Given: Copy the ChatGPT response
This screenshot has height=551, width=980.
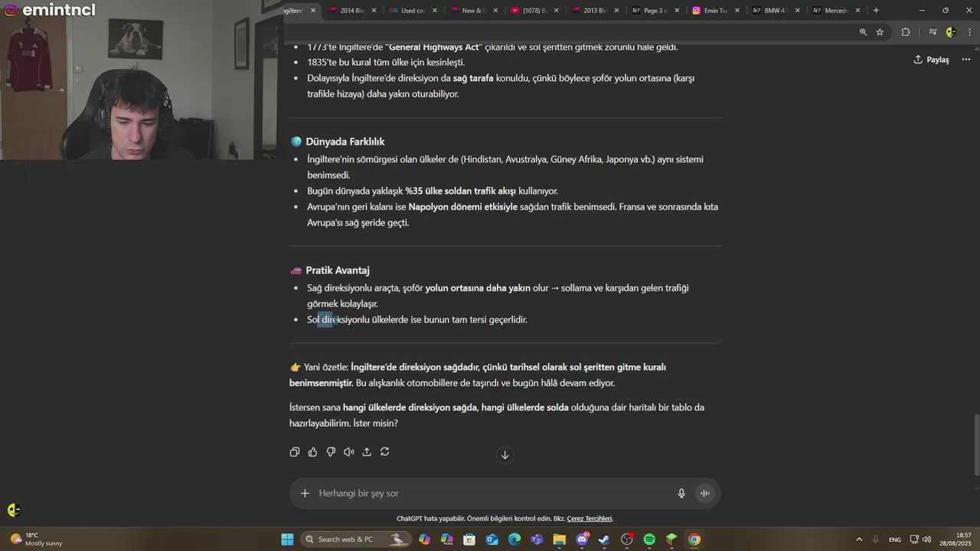Looking at the screenshot, I should [x=295, y=452].
